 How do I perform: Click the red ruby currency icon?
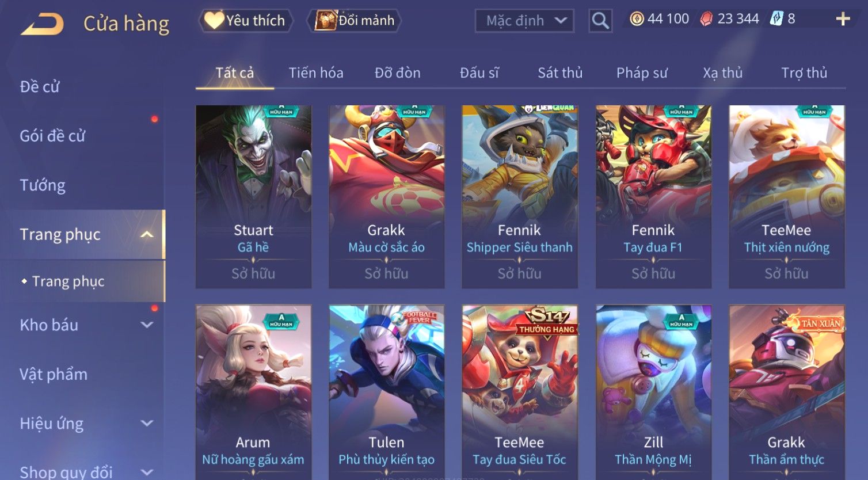[x=706, y=20]
